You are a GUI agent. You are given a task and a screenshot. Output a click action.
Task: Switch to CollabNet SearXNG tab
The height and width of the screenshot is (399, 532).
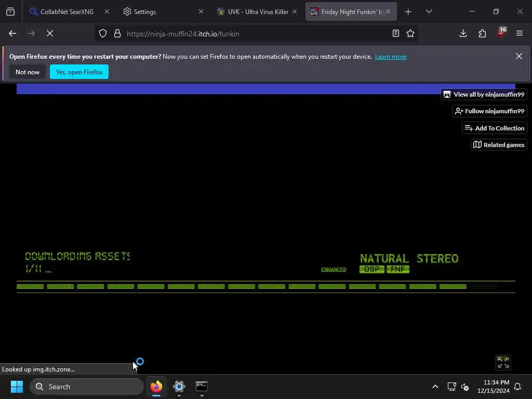pos(66,12)
